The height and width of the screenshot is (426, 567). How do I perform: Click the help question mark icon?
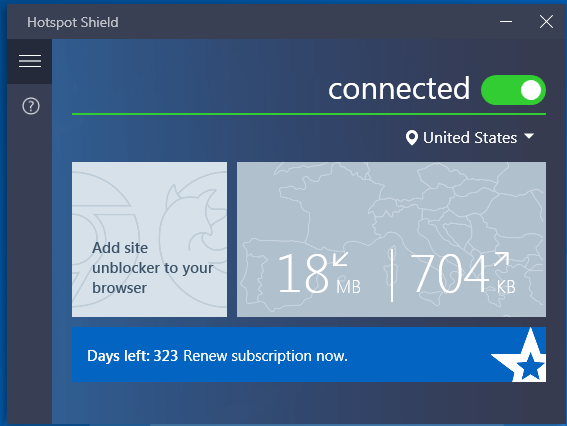31,106
